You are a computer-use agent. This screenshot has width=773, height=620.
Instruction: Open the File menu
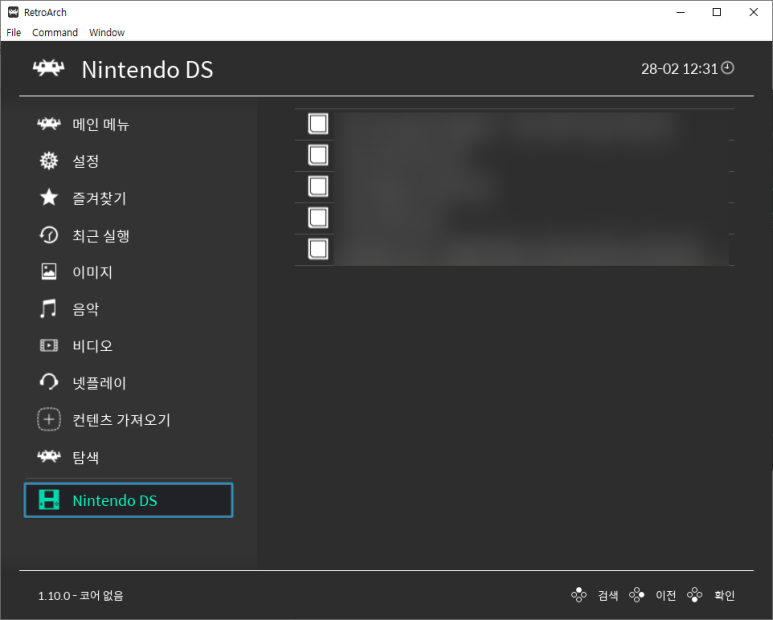pos(13,33)
